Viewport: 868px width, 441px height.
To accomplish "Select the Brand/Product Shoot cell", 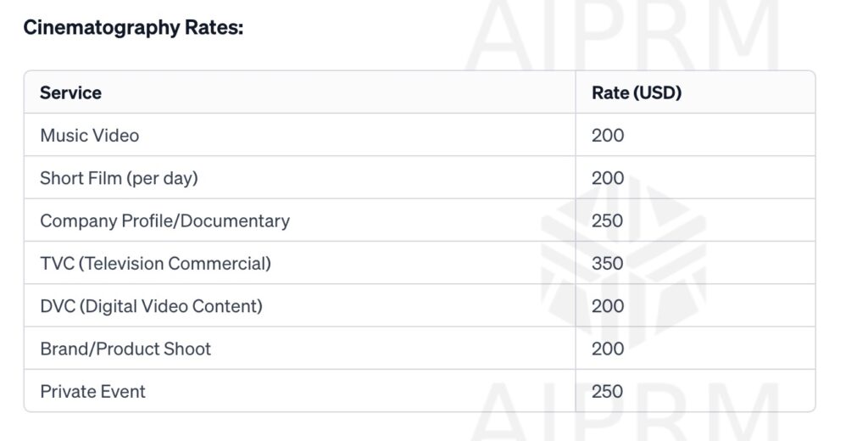I will (125, 349).
